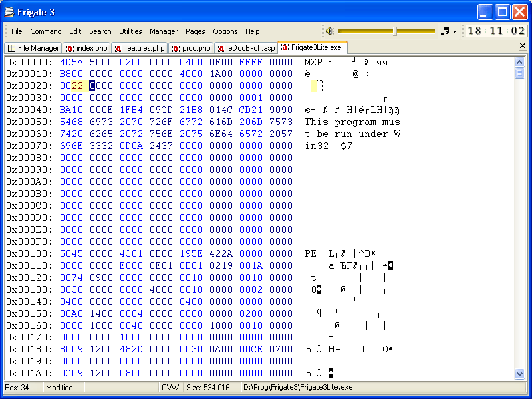Click the scrollbar up arrow
This screenshot has width=532, height=399.
coord(519,62)
